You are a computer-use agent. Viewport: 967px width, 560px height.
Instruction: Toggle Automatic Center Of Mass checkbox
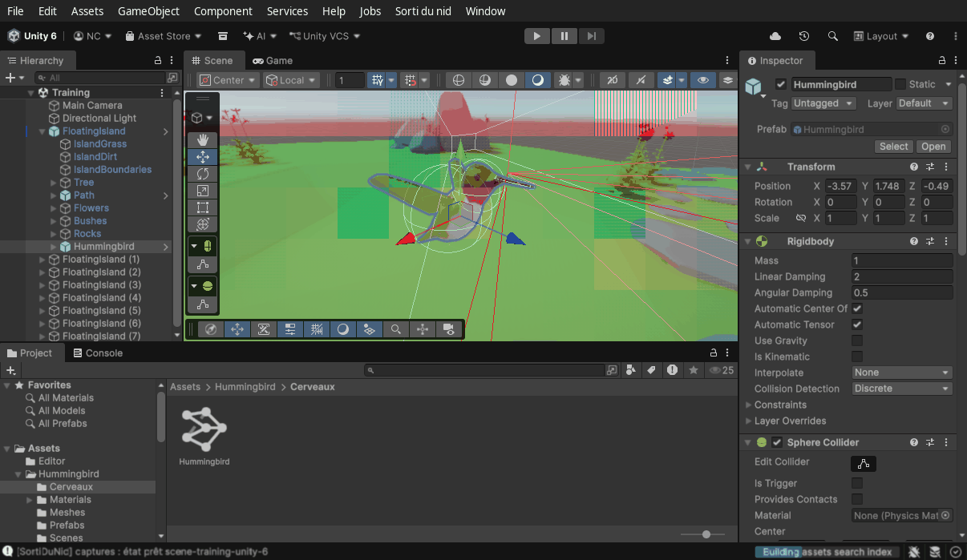click(x=857, y=308)
